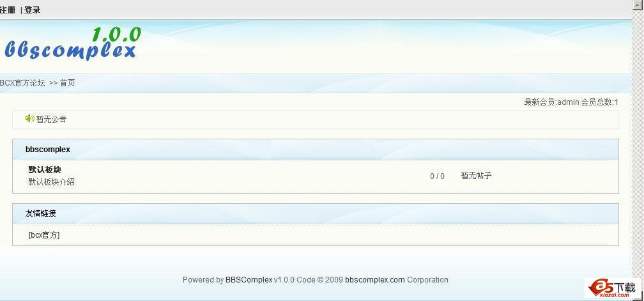Select the 暂无公告 announcement text
The height and width of the screenshot is (301, 644).
51,120
